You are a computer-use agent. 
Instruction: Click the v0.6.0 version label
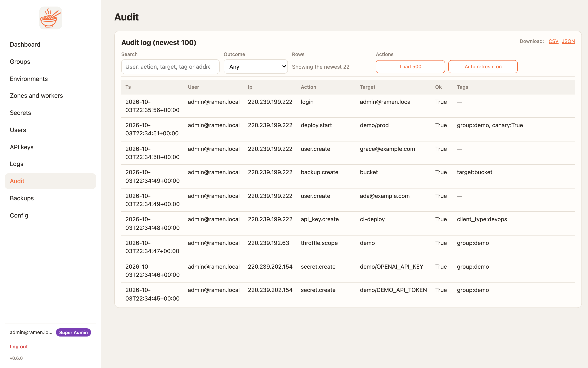[16, 358]
